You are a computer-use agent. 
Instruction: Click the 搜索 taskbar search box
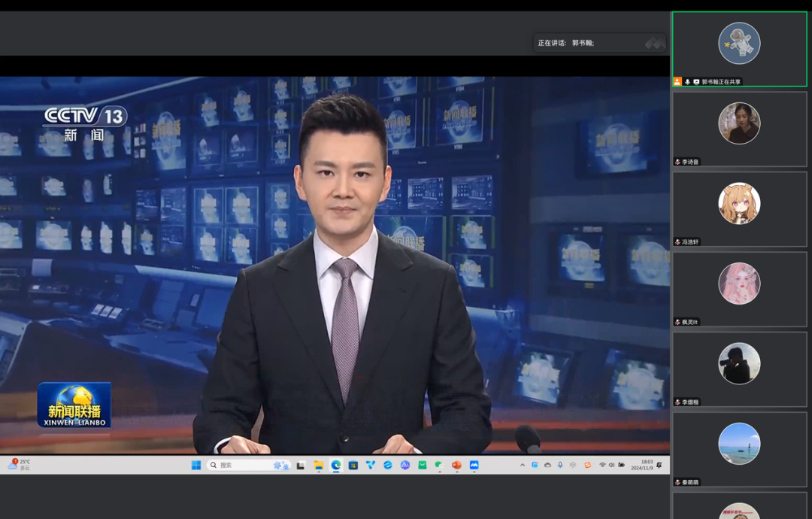click(250, 465)
